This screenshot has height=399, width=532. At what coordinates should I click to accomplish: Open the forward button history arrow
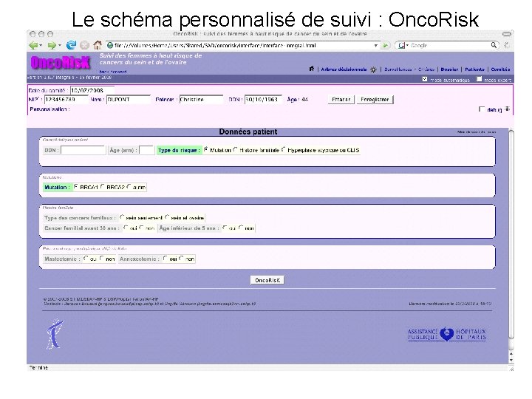click(x=59, y=46)
